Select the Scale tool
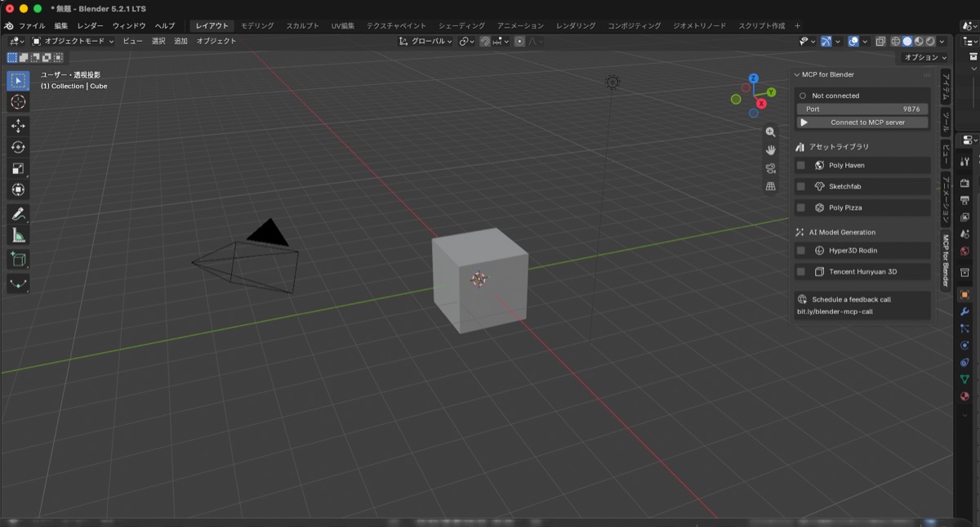This screenshot has height=527, width=980. [x=18, y=168]
